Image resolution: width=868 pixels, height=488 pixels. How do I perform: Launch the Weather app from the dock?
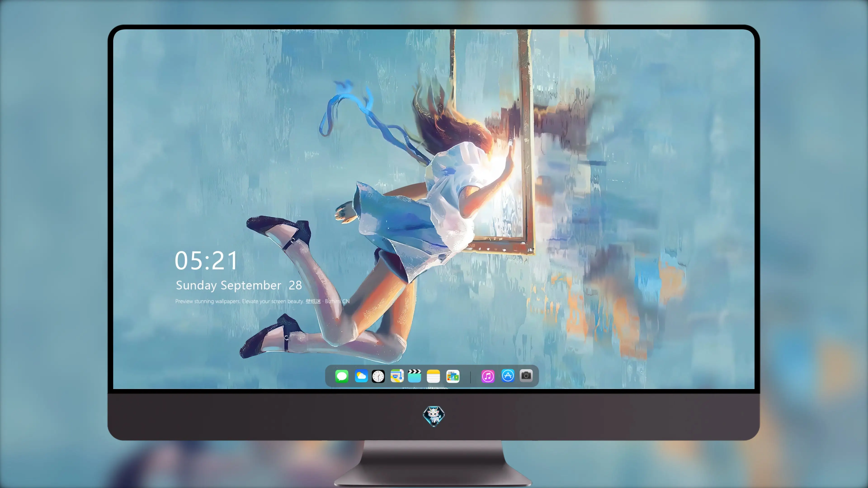click(x=361, y=376)
